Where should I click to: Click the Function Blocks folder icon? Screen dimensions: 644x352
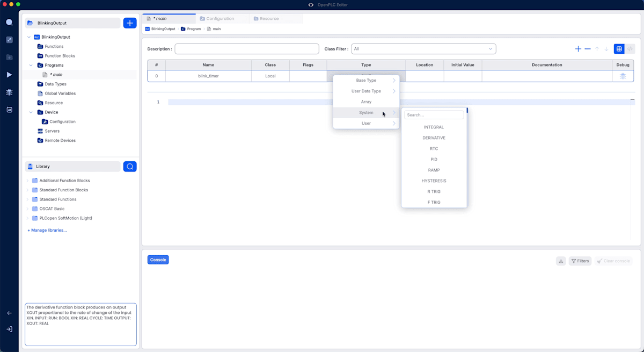[x=40, y=56]
